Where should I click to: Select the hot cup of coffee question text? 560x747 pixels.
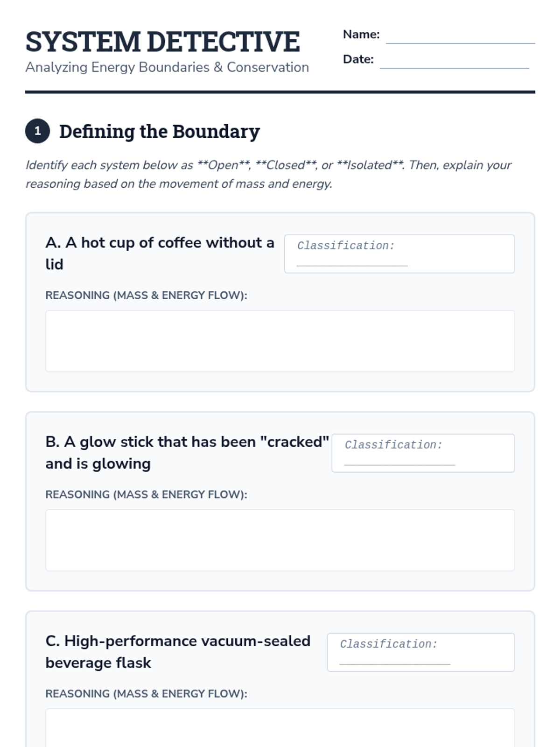click(160, 253)
